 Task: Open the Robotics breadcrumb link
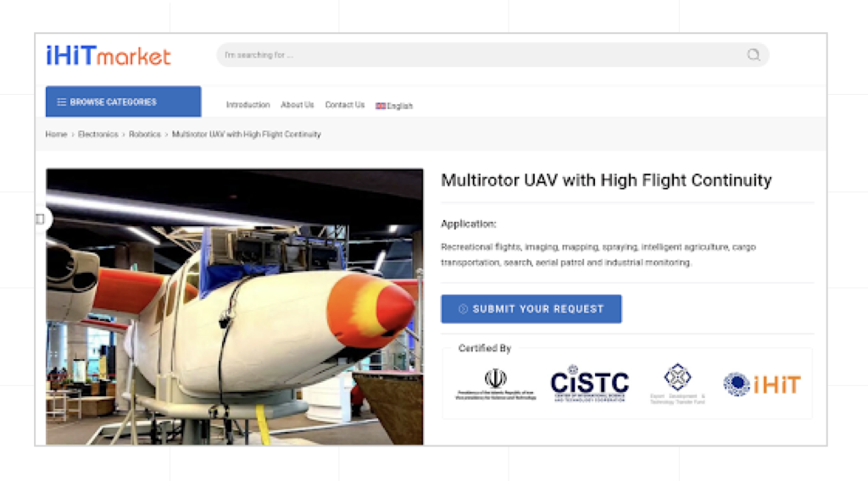[144, 135]
